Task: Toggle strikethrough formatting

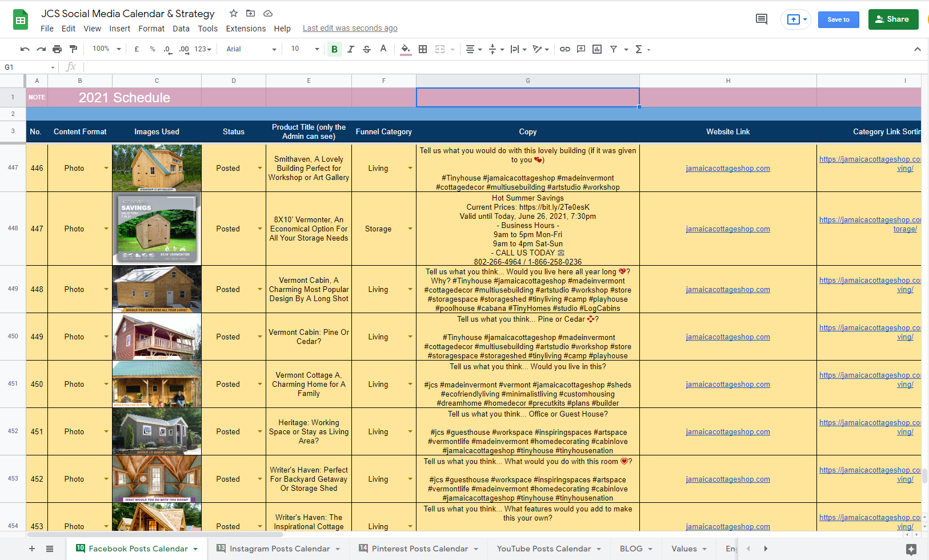Action: click(x=367, y=49)
